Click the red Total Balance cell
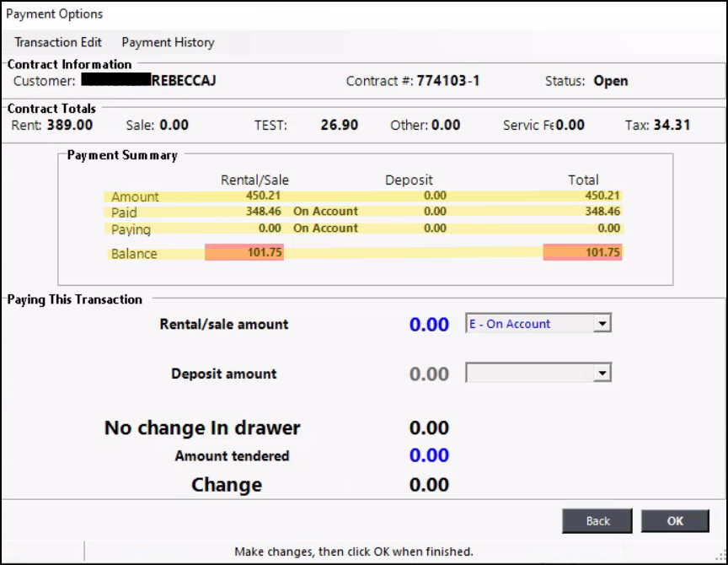Viewport: 728px width, 565px height. [583, 252]
